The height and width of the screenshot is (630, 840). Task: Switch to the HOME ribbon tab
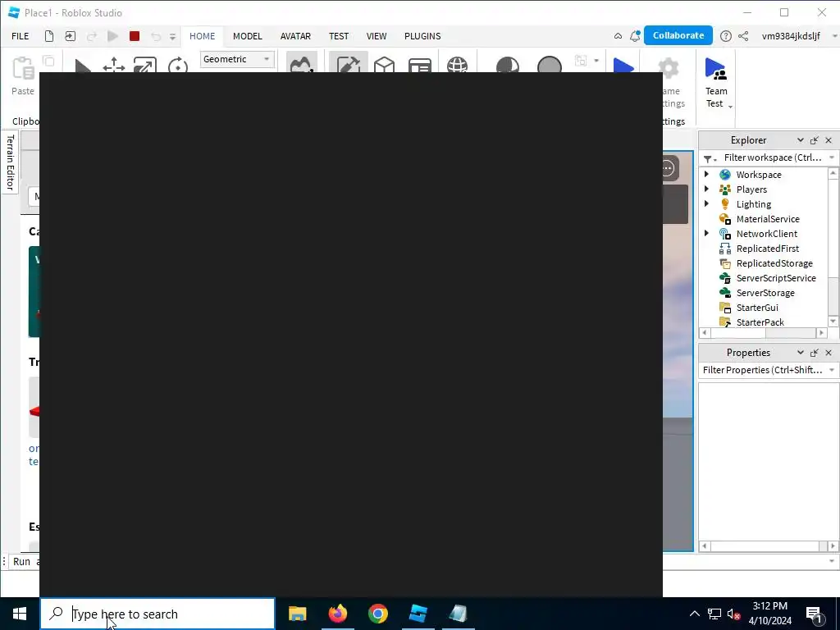pyautogui.click(x=202, y=36)
